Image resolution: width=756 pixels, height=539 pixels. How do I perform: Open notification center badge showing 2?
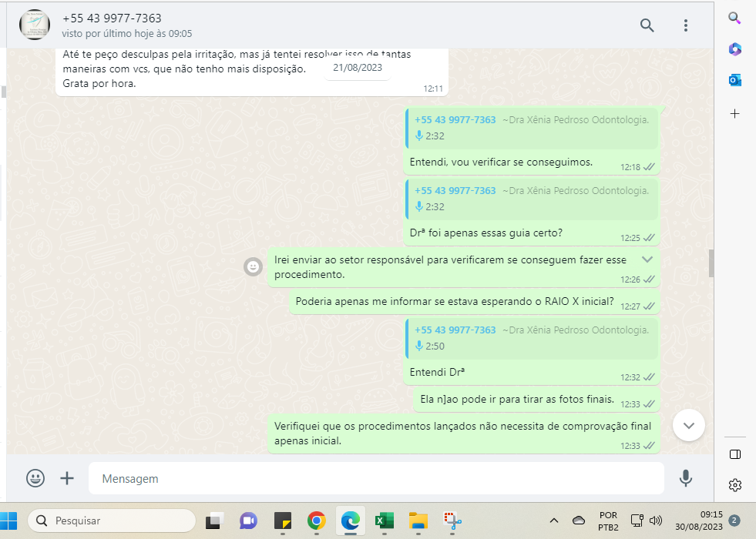point(734,521)
